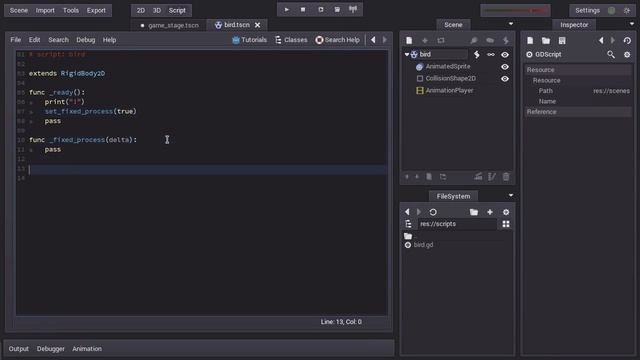
Task: Click the Search Help button
Action: point(338,40)
